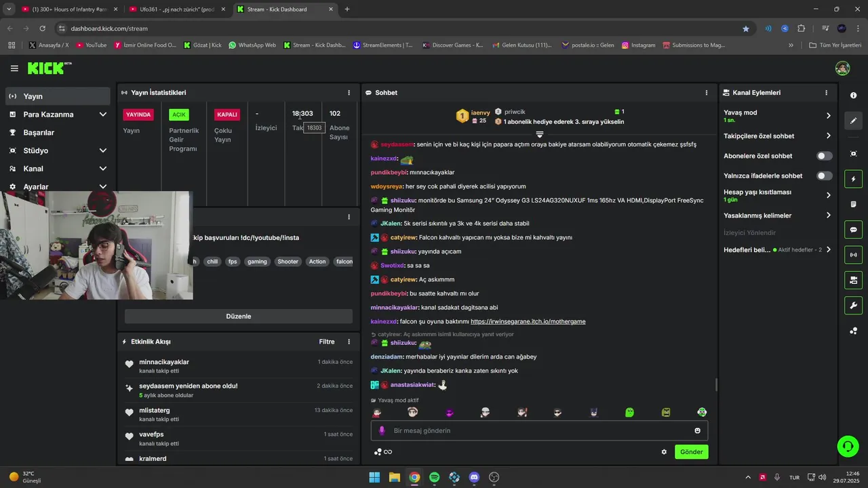
Task: Open the Windows Start menu
Action: pyautogui.click(x=374, y=477)
